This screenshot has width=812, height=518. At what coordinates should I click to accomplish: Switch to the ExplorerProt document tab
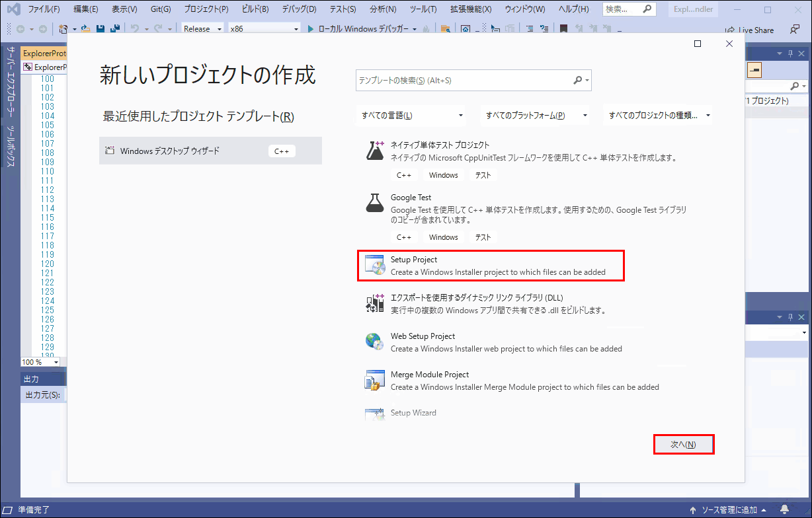point(44,54)
